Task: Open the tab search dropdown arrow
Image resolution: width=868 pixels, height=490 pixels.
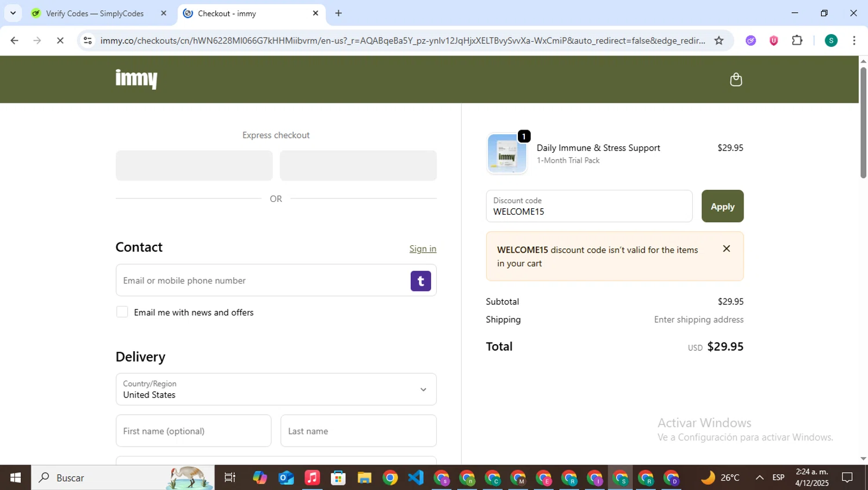Action: [x=13, y=13]
